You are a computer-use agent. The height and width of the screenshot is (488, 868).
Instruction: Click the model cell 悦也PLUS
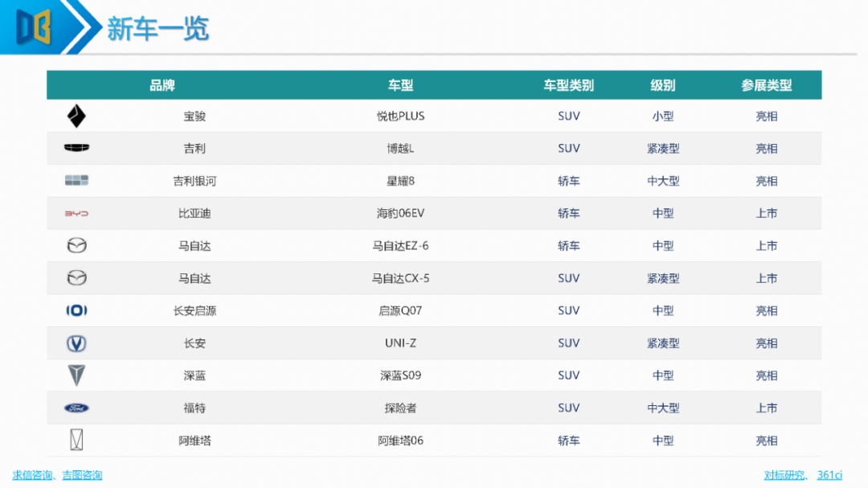coord(400,117)
